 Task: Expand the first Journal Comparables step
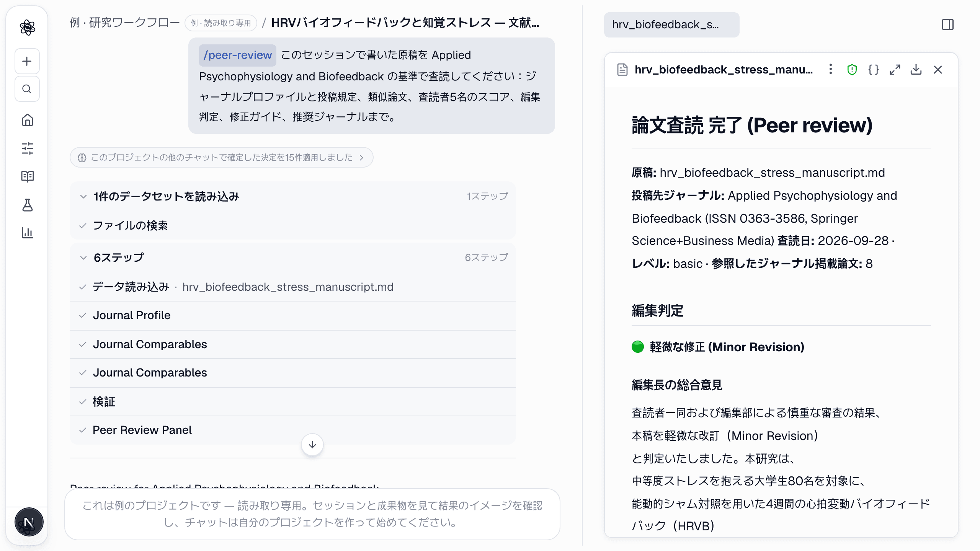point(293,344)
